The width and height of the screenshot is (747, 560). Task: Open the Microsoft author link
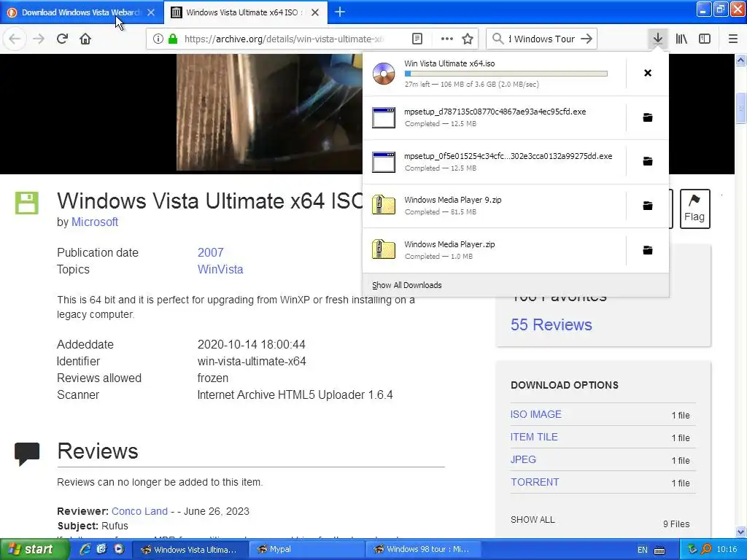pos(95,222)
